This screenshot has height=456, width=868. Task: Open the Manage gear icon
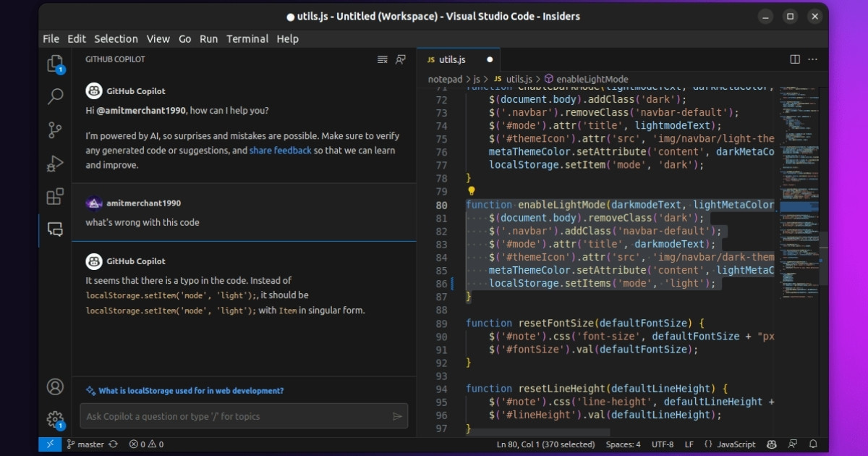(x=55, y=418)
